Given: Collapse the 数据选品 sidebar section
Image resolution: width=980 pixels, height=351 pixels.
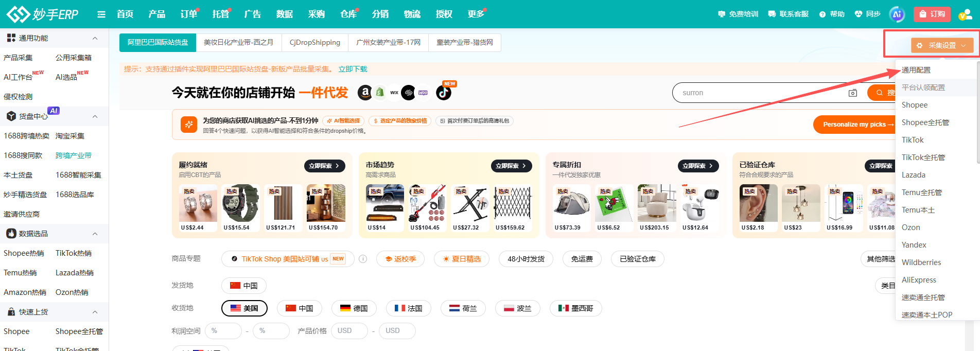Looking at the screenshot, I should (x=95, y=234).
